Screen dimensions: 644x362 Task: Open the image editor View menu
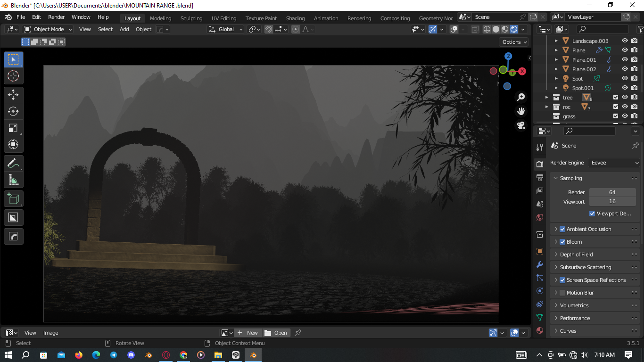pyautogui.click(x=30, y=333)
